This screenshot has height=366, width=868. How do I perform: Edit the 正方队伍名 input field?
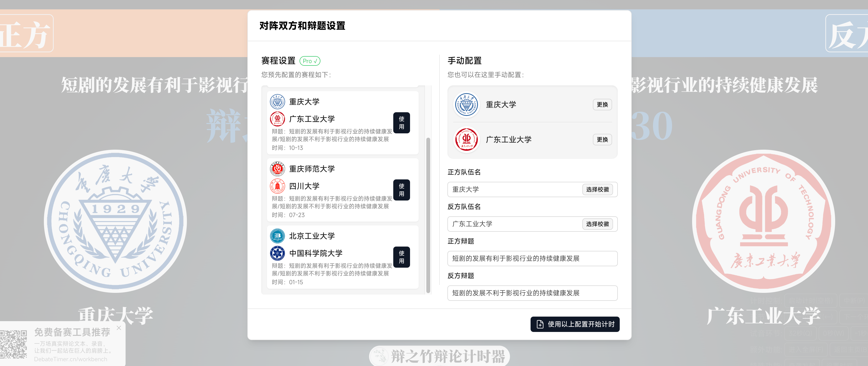click(505, 189)
